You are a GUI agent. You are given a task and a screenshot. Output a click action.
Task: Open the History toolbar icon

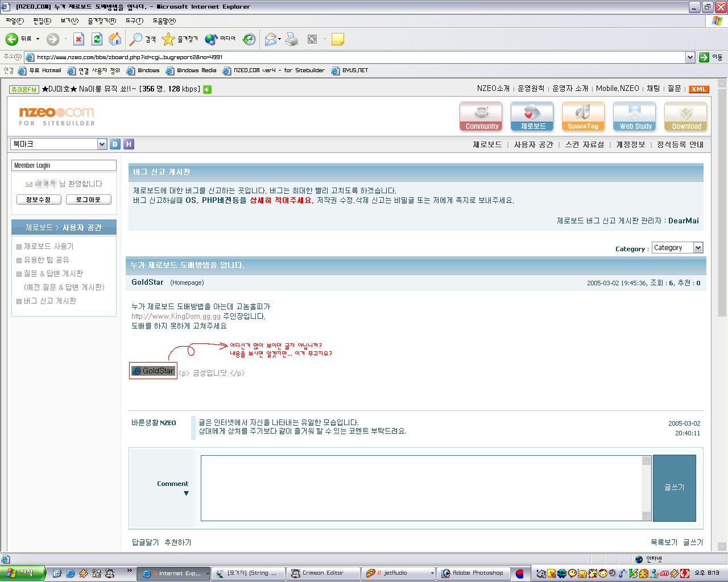pos(249,39)
